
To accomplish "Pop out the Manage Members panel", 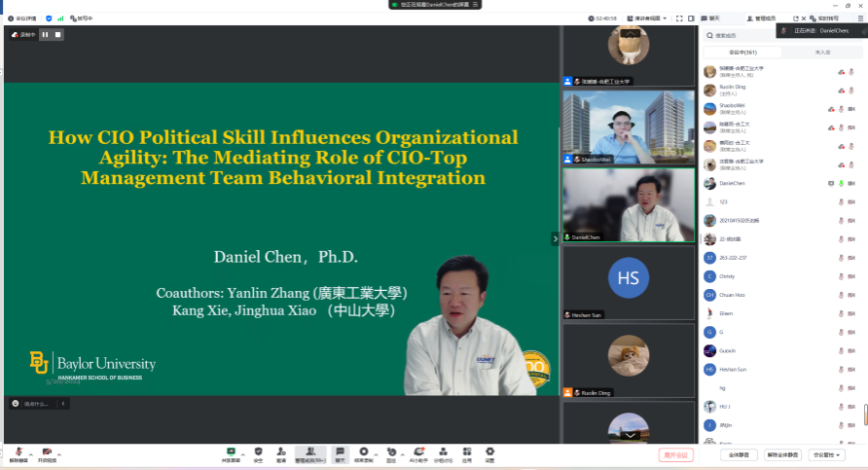I will [795, 18].
